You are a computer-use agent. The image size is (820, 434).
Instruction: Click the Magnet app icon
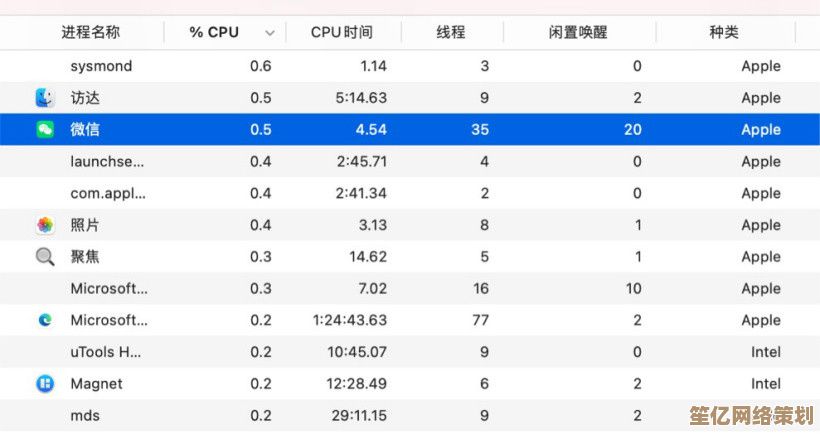pyautogui.click(x=45, y=384)
